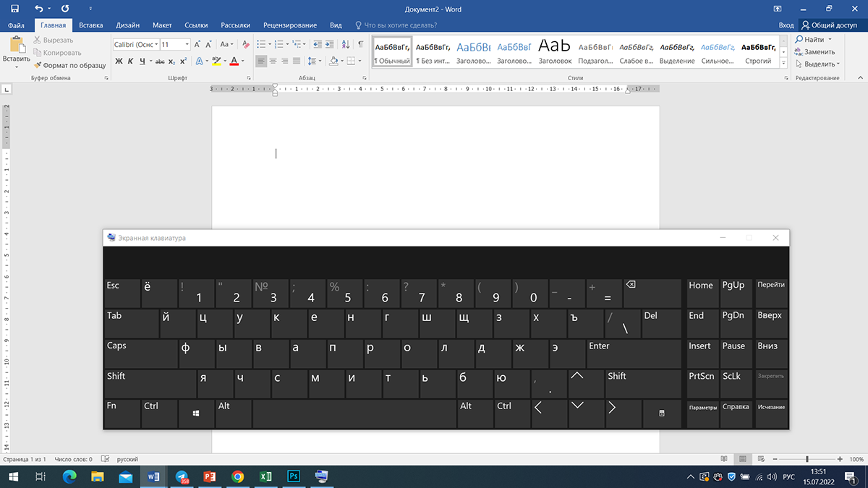Click the context menu key on on-screen keyboard
Image resolution: width=868 pixels, height=488 pixels.
(661, 414)
